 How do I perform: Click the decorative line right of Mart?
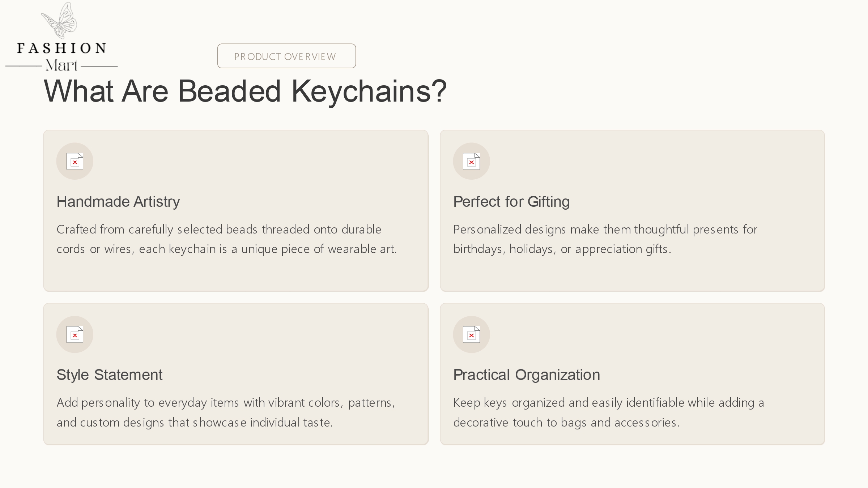[x=99, y=66]
